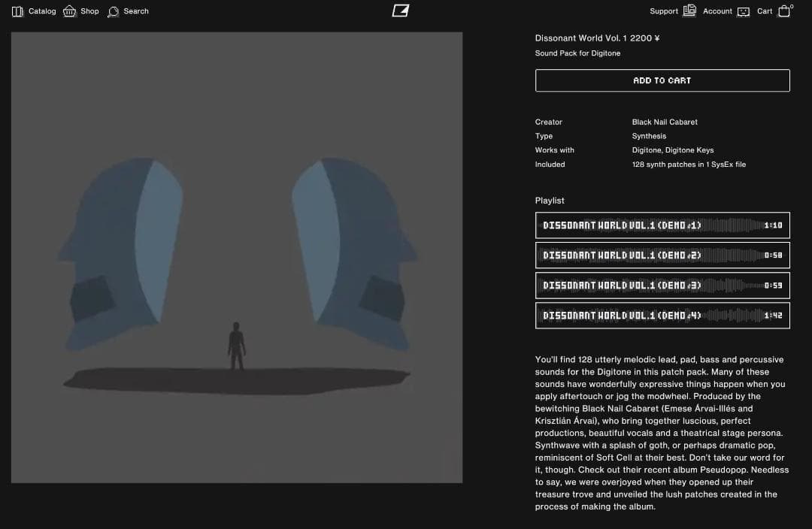
Task: Click the creator name Black Nail Cabaret
Action: (665, 122)
